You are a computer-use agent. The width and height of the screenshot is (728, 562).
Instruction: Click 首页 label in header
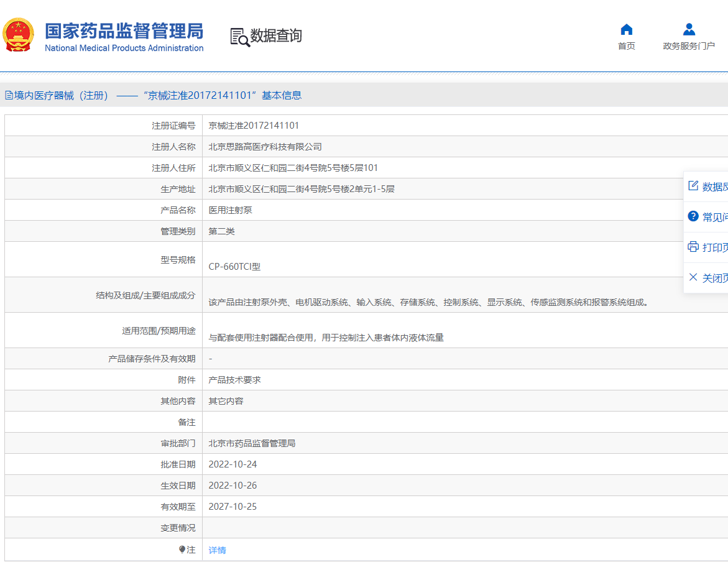626,46
